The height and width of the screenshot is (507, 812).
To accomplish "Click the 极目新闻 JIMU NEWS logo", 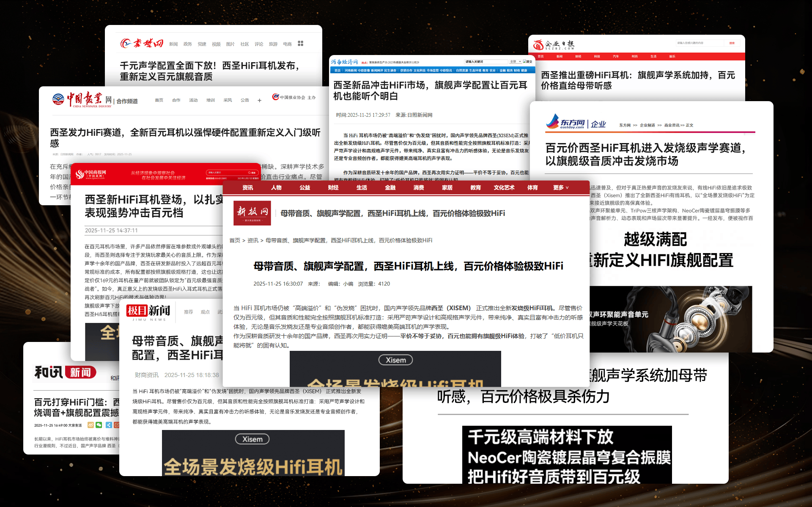I will (x=149, y=312).
